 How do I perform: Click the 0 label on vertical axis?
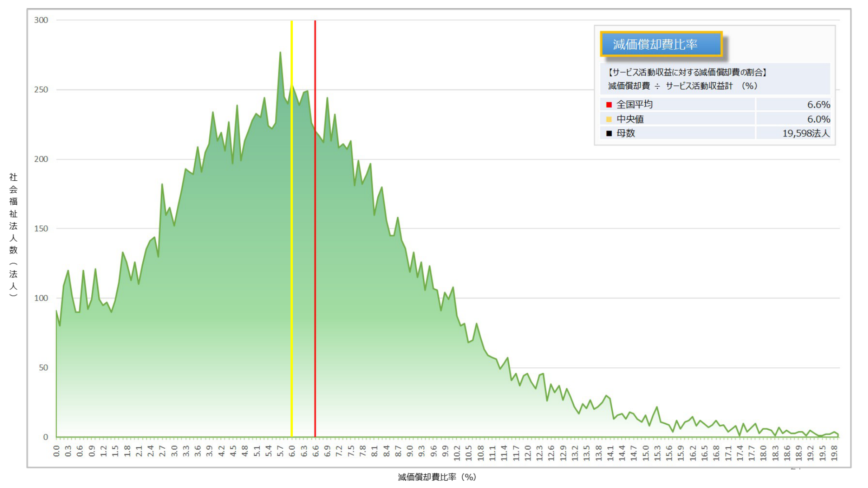coord(46,437)
